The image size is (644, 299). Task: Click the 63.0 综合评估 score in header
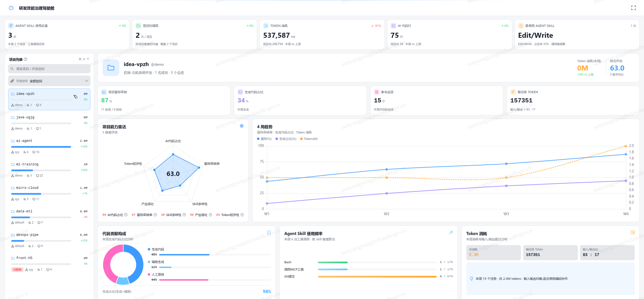coord(617,68)
